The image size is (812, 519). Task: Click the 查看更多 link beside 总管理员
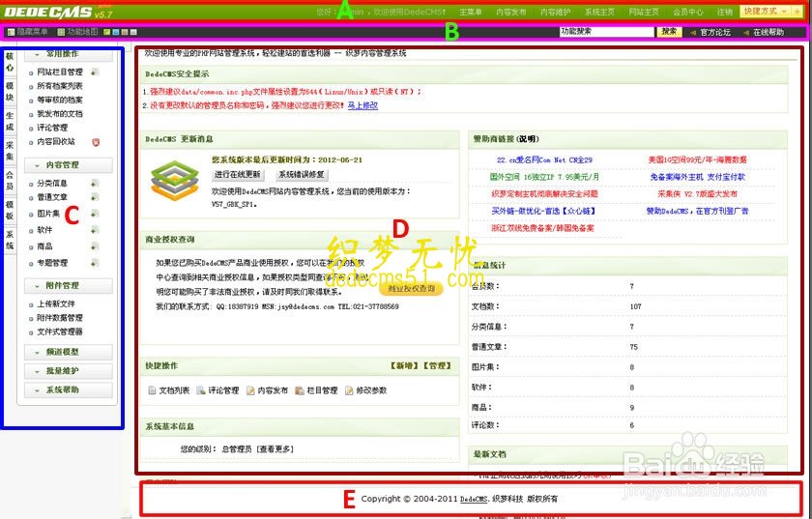click(275, 449)
